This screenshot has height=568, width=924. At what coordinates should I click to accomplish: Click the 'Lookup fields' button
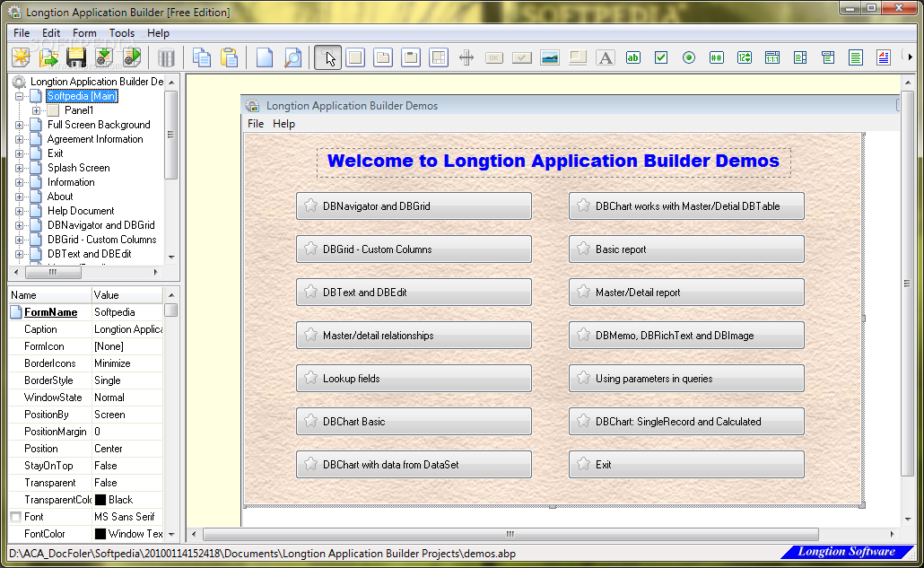(414, 379)
